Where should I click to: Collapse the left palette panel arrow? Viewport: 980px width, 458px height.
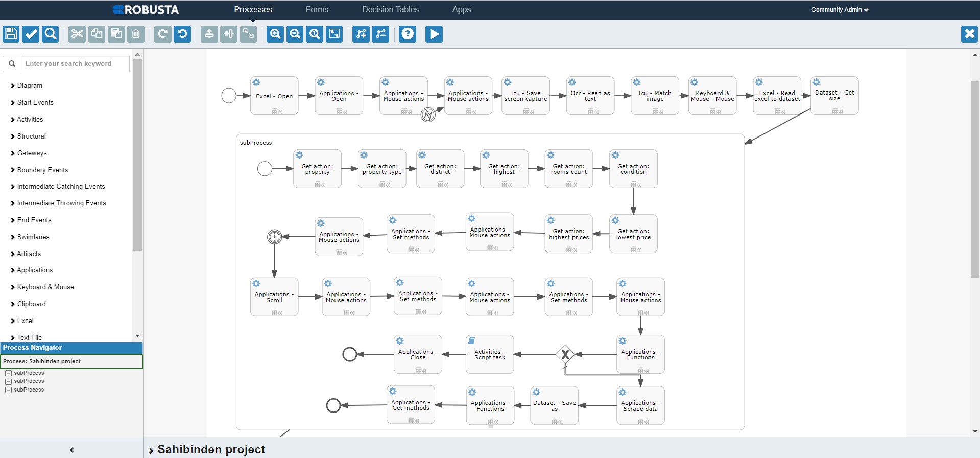pyautogui.click(x=71, y=450)
